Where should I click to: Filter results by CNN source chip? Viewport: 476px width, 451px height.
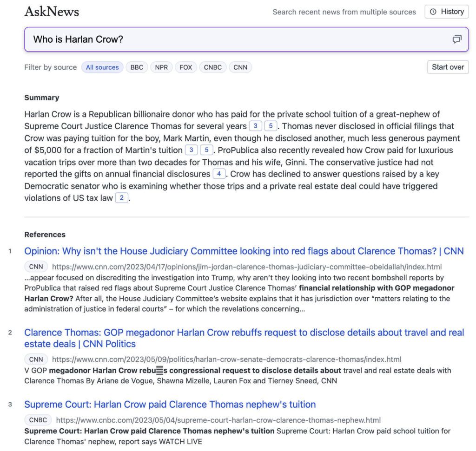point(240,67)
